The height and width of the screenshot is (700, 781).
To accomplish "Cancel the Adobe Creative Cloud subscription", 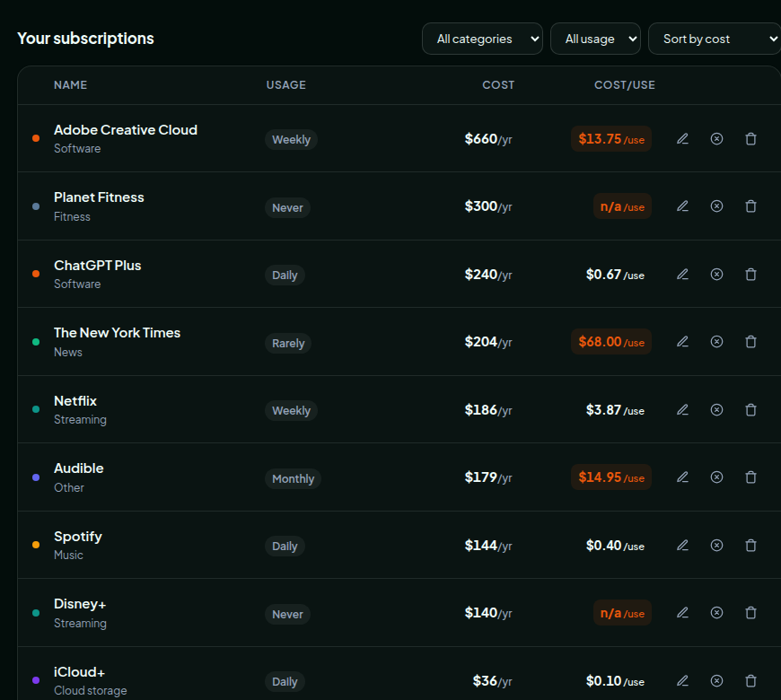I will 716,139.
